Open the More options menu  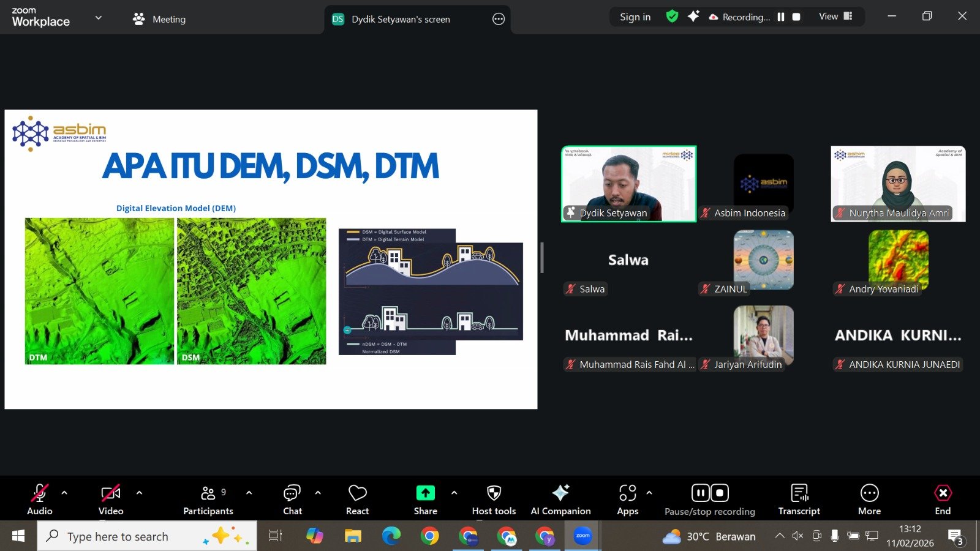[869, 500]
